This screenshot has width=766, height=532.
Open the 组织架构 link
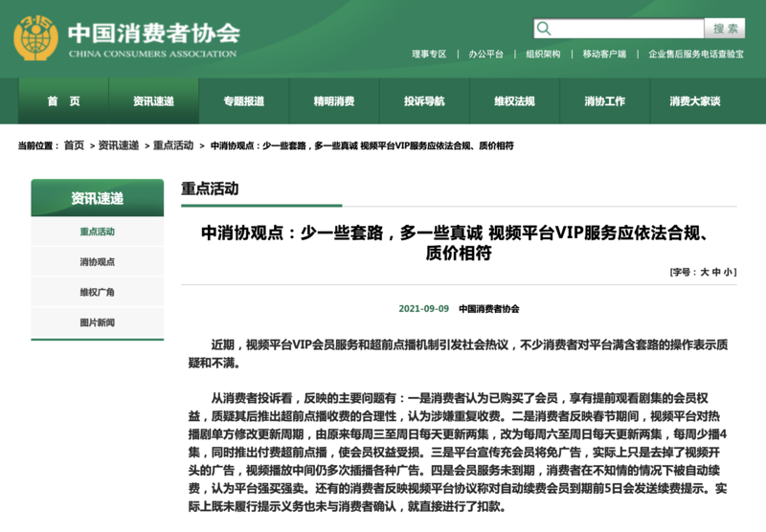pyautogui.click(x=543, y=55)
